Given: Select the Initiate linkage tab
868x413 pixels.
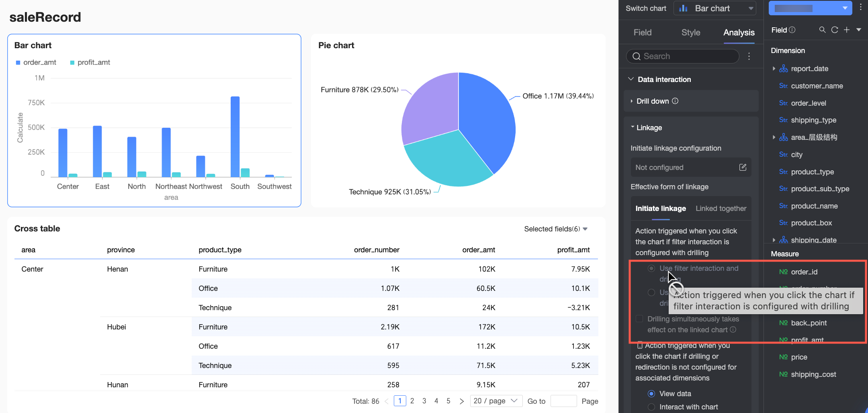Looking at the screenshot, I should pos(661,209).
